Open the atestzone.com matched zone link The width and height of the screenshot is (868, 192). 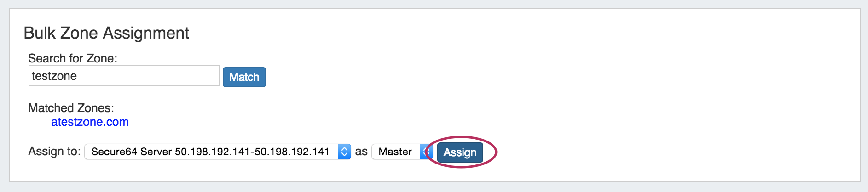pos(90,122)
